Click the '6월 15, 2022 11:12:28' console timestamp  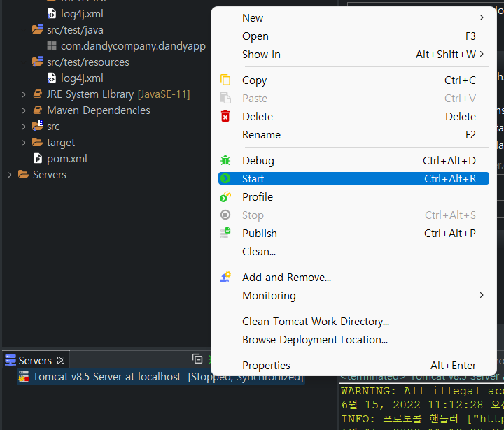(412, 405)
